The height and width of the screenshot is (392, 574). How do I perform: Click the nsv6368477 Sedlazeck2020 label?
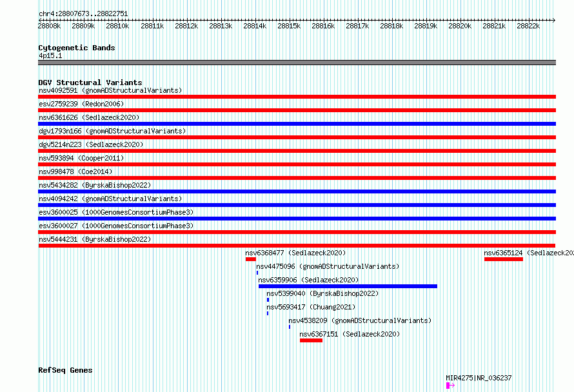click(x=295, y=253)
